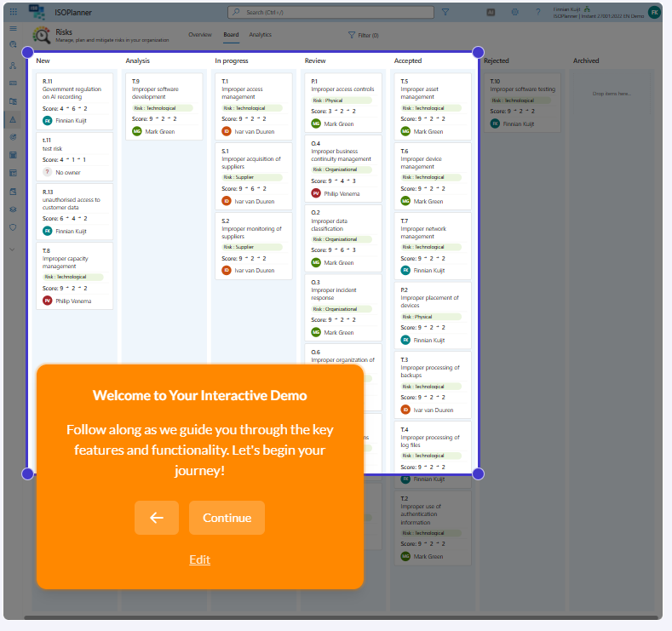Open O.2 Improper data classification card
This screenshot has width=672, height=631.
pos(343,238)
